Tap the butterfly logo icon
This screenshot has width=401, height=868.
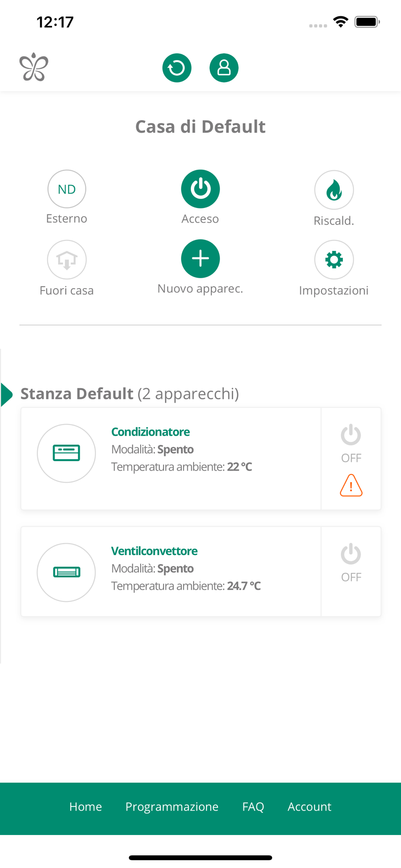click(x=34, y=67)
